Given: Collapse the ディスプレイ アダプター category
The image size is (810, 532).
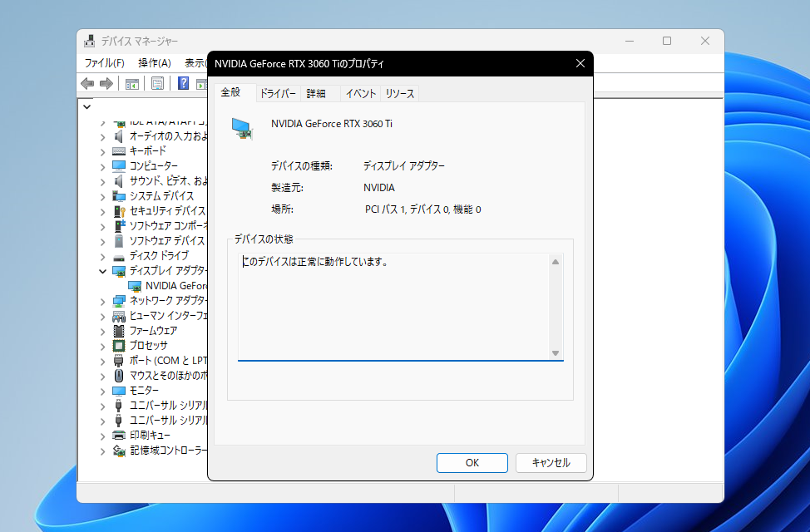Looking at the screenshot, I should (x=103, y=271).
